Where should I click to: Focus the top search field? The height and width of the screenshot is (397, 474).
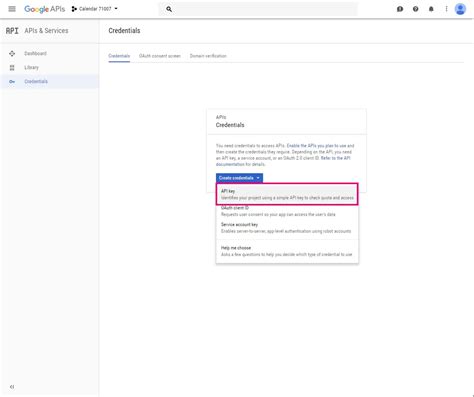258,9
